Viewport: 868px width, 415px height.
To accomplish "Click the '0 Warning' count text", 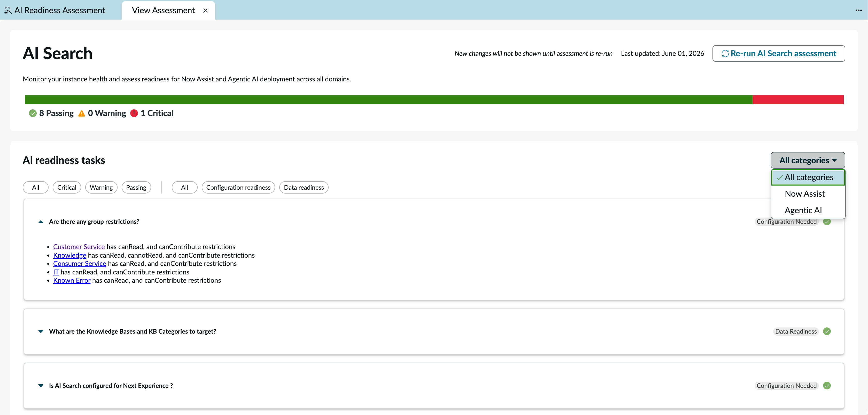I will (x=107, y=113).
